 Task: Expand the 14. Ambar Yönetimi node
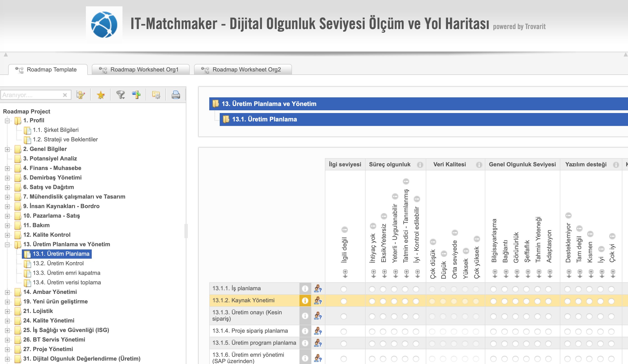pos(7,292)
